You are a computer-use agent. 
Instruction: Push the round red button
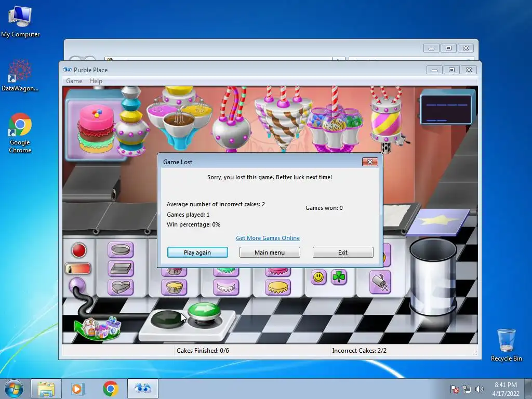(x=79, y=250)
